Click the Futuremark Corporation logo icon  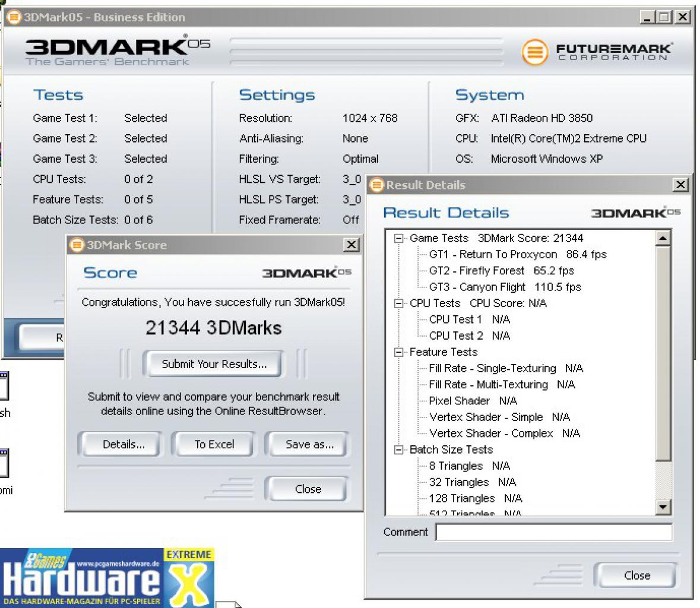click(x=534, y=52)
